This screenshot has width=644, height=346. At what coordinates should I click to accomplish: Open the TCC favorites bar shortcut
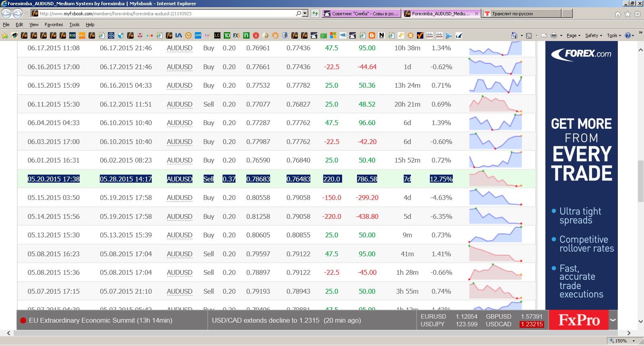72,35
